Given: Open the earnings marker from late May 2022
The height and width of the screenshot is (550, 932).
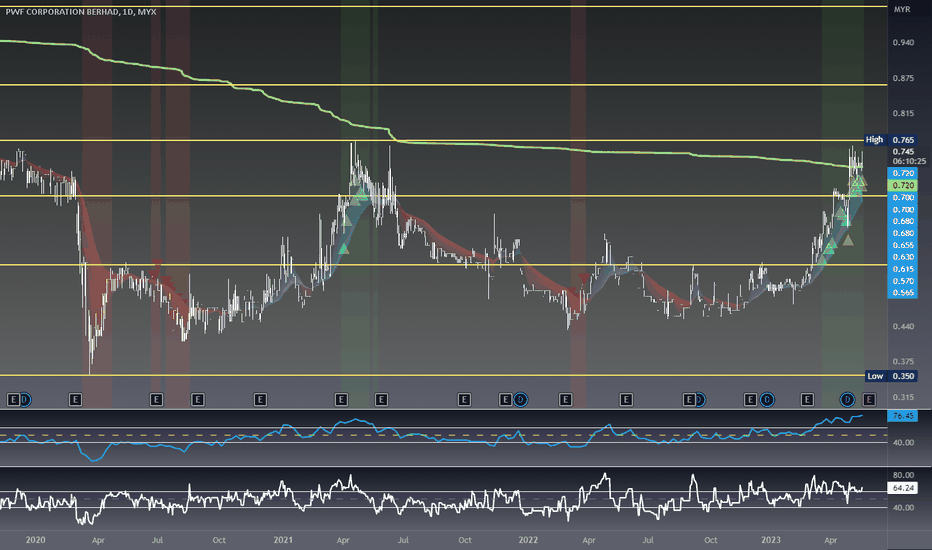Looking at the screenshot, I should [x=626, y=400].
